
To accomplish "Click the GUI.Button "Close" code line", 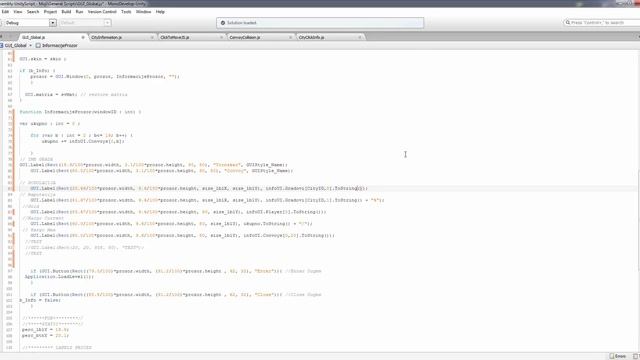I will point(176,294).
